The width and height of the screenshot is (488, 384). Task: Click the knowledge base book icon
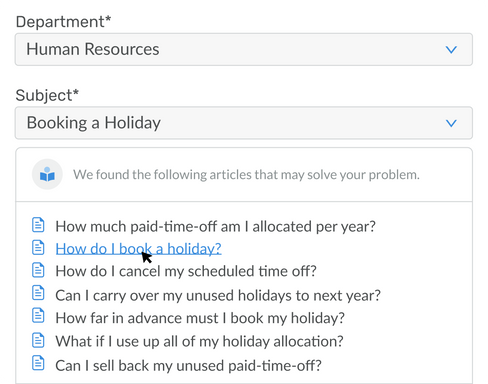[47, 174]
